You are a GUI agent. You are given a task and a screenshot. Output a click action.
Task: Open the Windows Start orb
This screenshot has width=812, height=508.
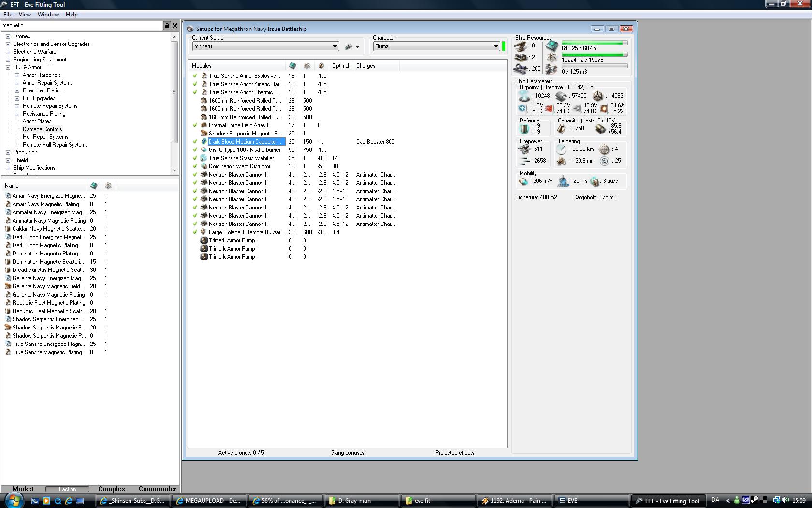tap(13, 500)
